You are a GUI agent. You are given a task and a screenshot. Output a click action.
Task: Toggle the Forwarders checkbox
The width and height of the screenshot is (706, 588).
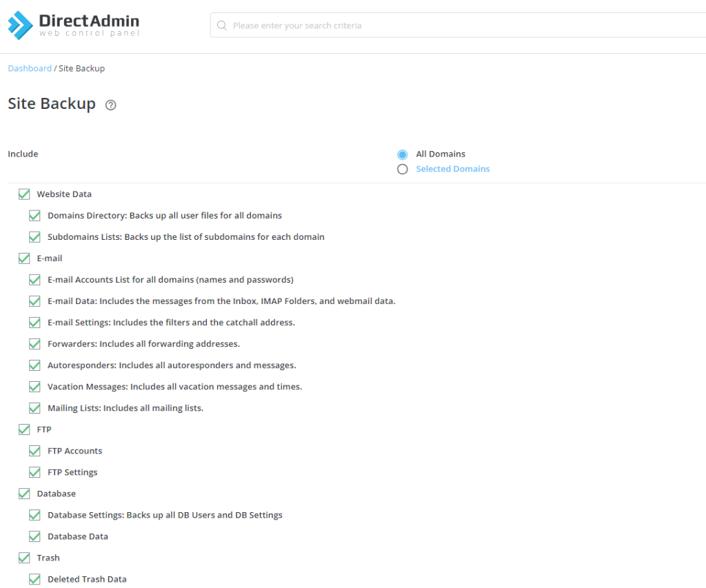(x=34, y=344)
